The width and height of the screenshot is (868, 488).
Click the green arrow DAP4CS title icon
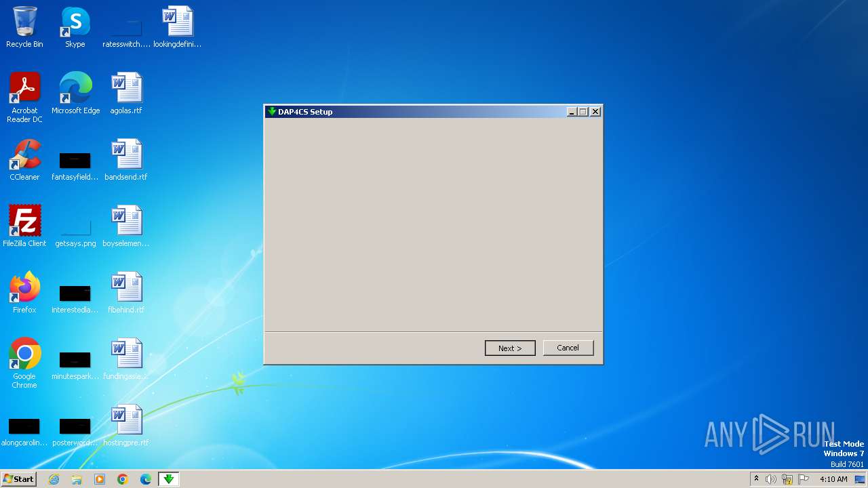click(x=272, y=112)
